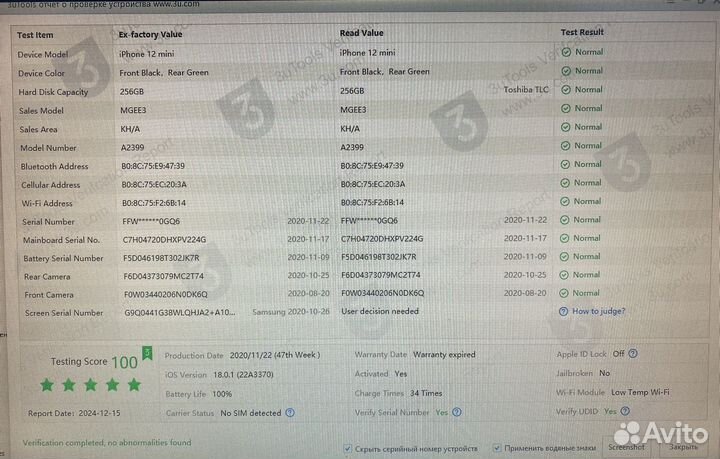The width and height of the screenshot is (720, 459).
Task: Toggle the apply watermarks checkbox
Action: (x=497, y=449)
